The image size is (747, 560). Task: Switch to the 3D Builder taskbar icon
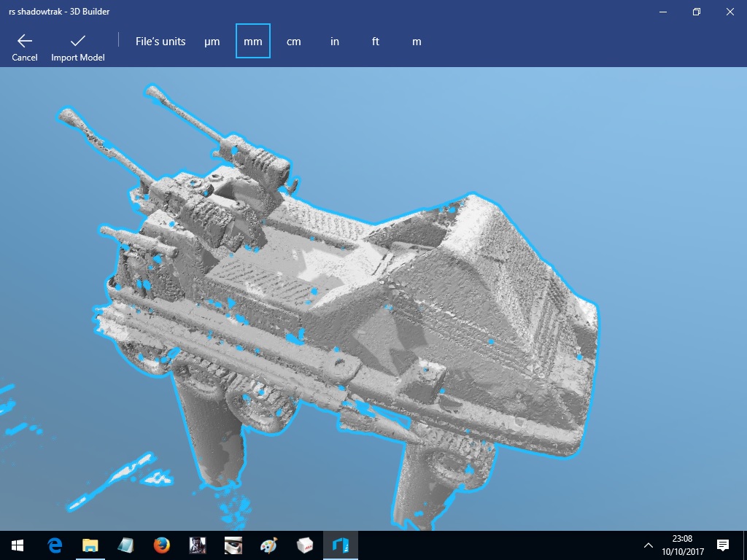[x=340, y=545]
